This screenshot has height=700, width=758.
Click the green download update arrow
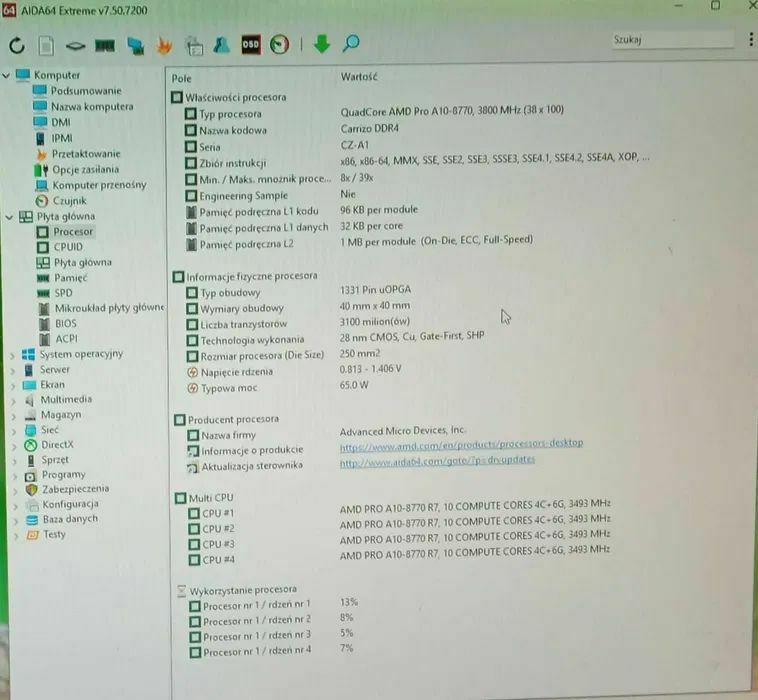click(x=321, y=44)
